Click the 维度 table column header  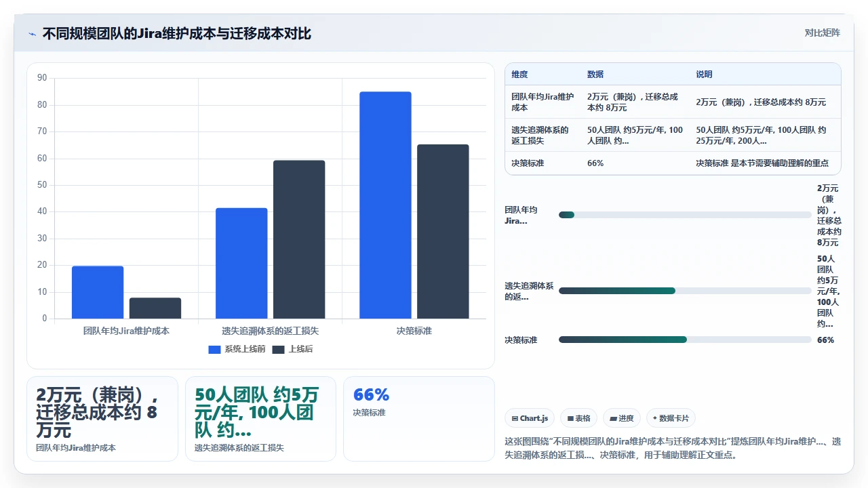tap(519, 75)
